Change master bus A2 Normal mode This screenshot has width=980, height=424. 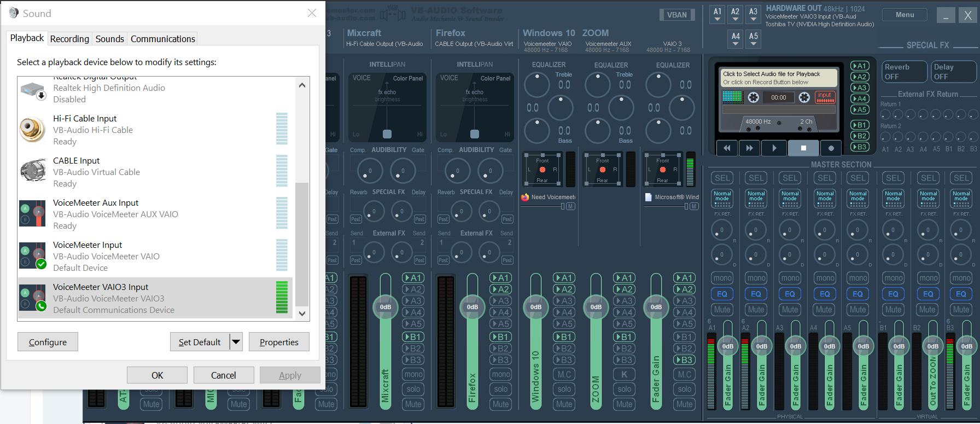pos(756,199)
